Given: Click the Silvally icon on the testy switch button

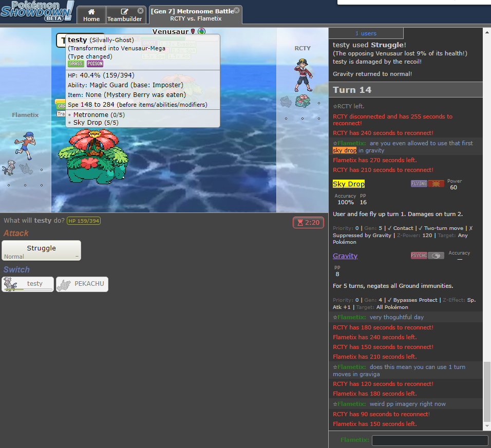Looking at the screenshot, I should click(x=11, y=283).
